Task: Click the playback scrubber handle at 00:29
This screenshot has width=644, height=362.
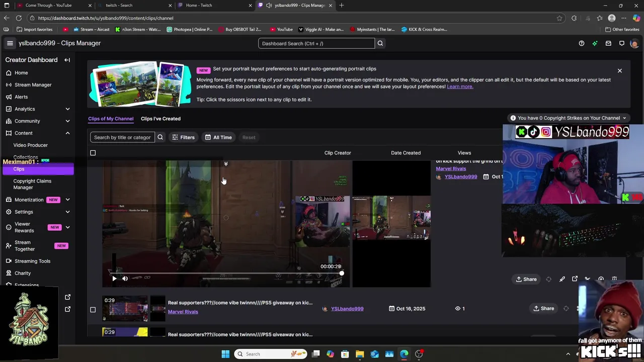Action: coord(342,274)
